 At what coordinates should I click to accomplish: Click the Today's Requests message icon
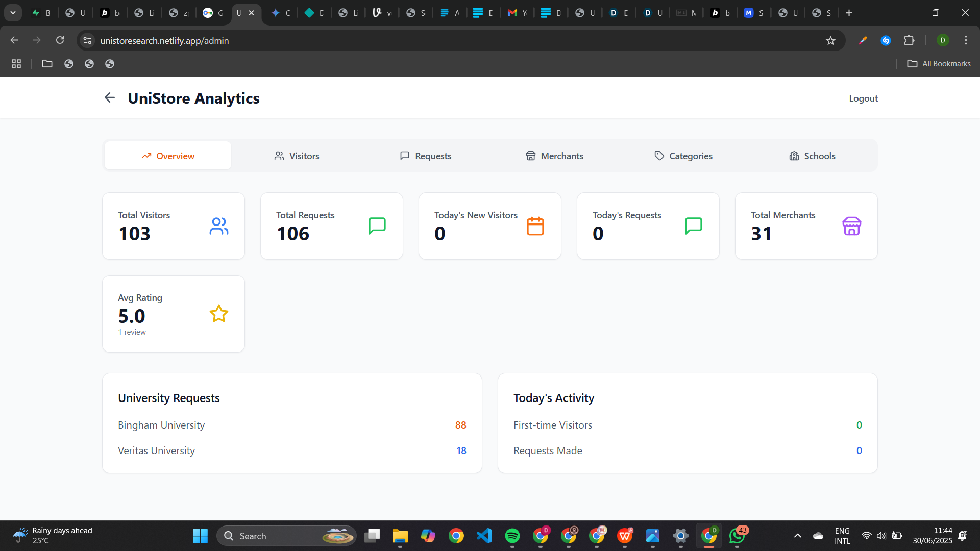tap(693, 226)
